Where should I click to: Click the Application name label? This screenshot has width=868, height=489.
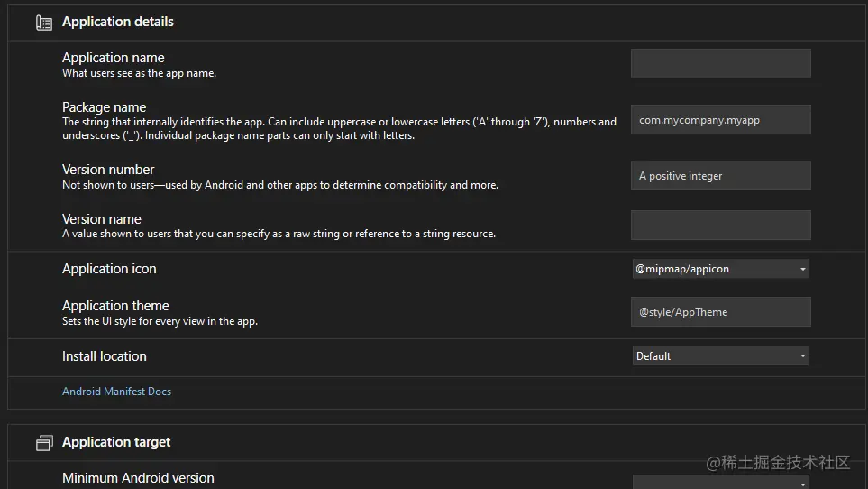point(114,58)
